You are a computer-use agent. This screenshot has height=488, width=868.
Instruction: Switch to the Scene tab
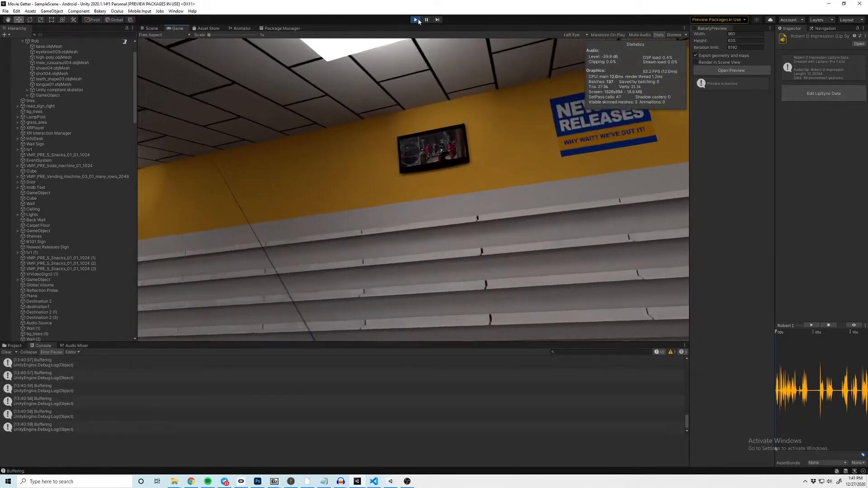pos(149,28)
